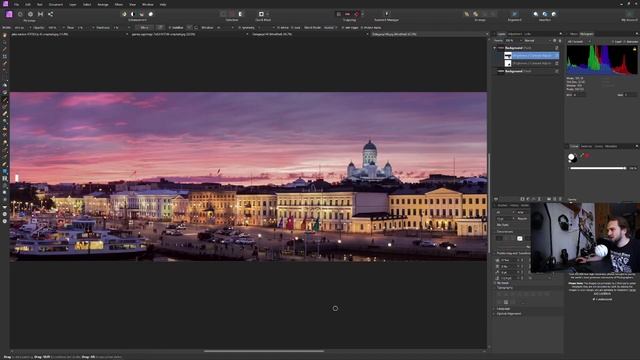Open My Account
This screenshot has height=360, width=640.
[629, 14]
